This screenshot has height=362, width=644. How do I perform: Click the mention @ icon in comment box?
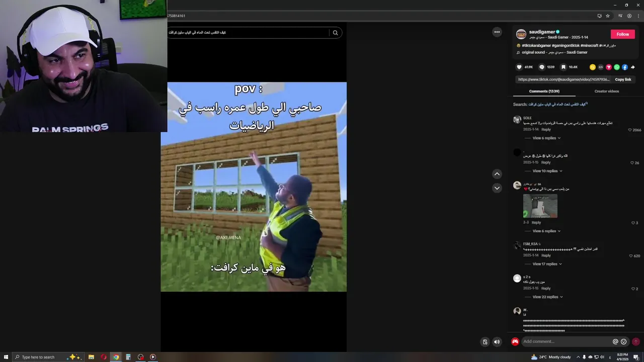(x=615, y=341)
